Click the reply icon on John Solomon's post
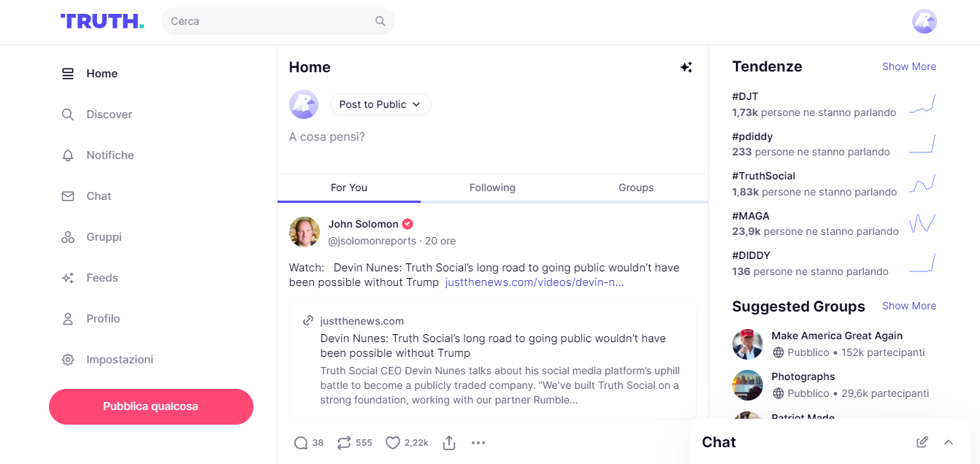Screen dimensions: 980x464 point(300,443)
